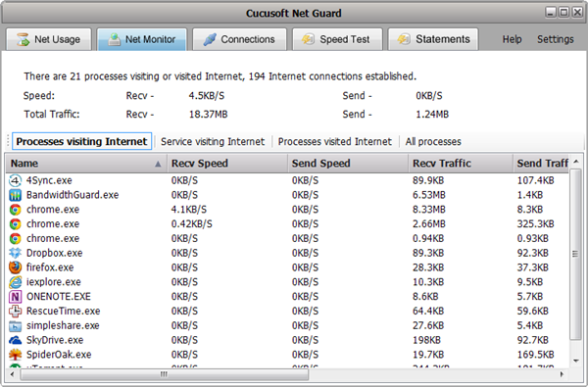Select the Dropbox.exe process name

(x=54, y=253)
